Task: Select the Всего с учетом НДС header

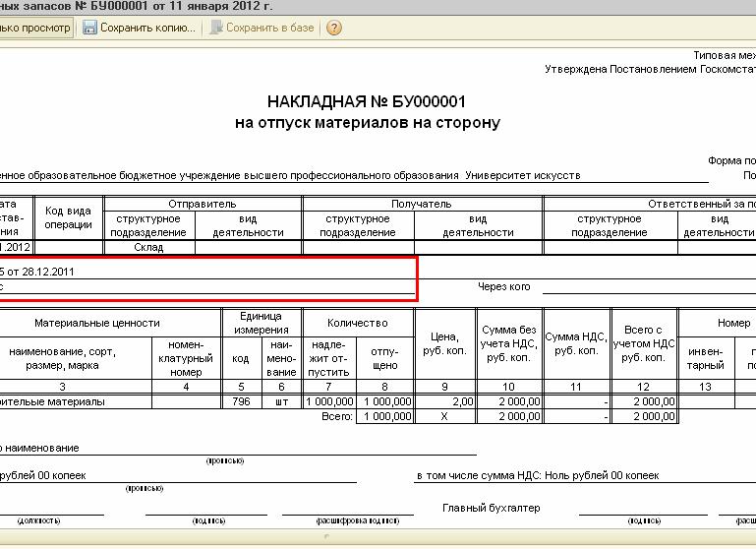Action: tap(643, 344)
